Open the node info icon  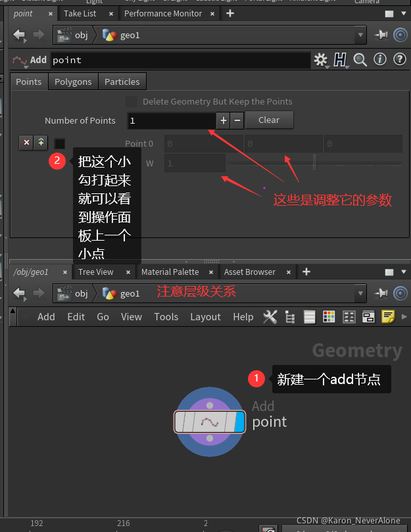coord(380,59)
